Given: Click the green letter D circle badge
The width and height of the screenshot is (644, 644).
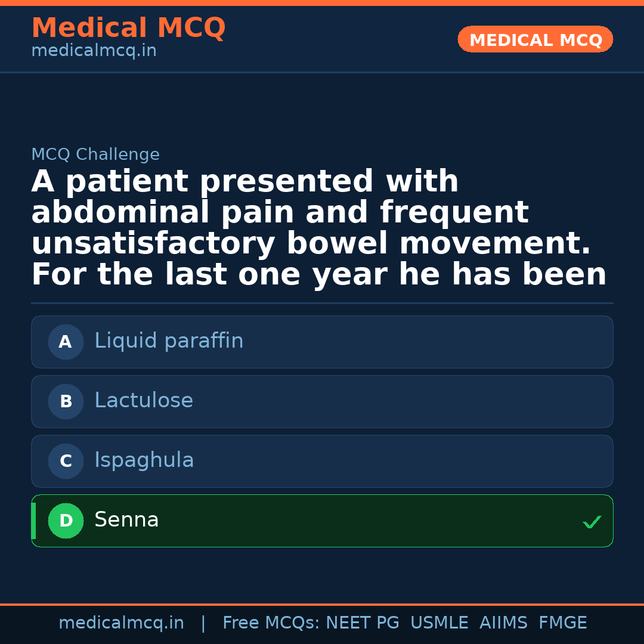Looking at the screenshot, I should tap(66, 521).
